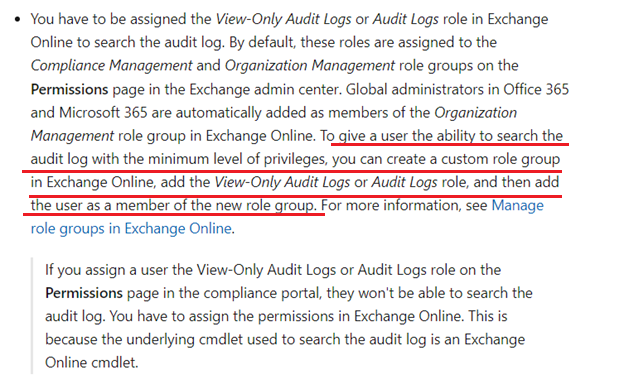This screenshot has width=624, height=389.
Task: Click the text 'the user as a member of the new role group.'
Action: pos(174,206)
